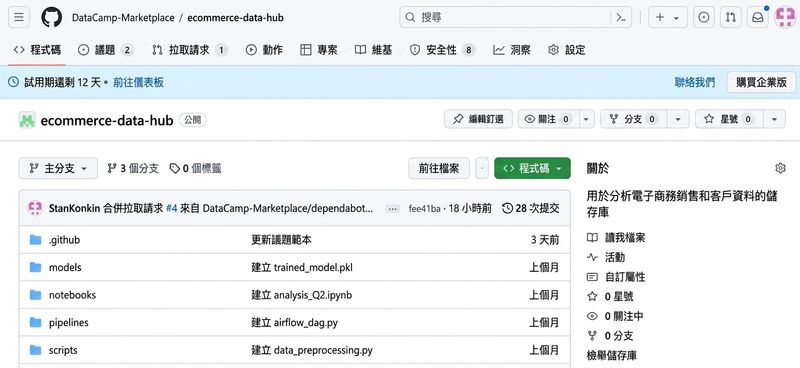Open commit message 建立 analysis_Q2.ipynb
Viewport: 800px width, 368px height.
coord(302,295)
